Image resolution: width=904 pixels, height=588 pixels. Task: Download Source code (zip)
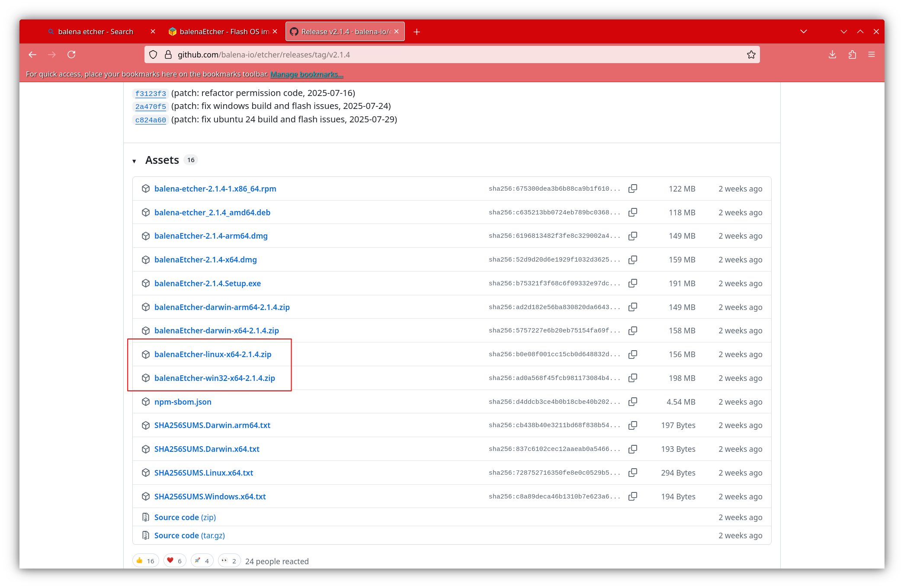(185, 518)
